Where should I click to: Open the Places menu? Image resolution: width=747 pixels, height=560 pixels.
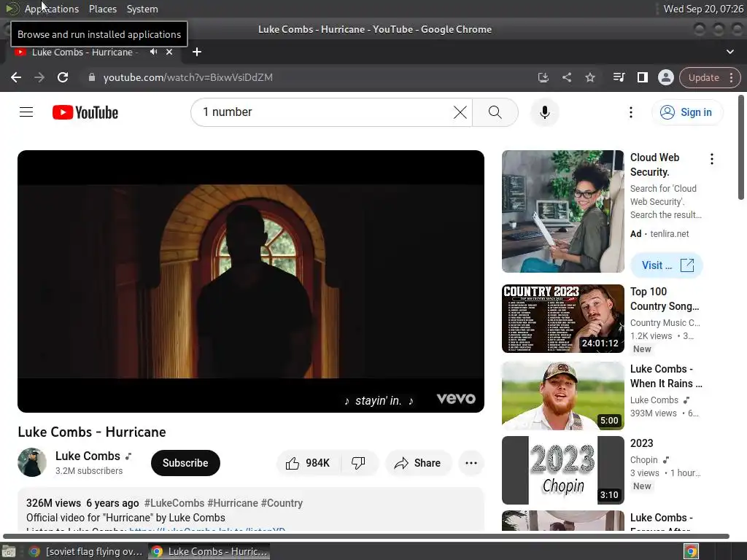(103, 9)
